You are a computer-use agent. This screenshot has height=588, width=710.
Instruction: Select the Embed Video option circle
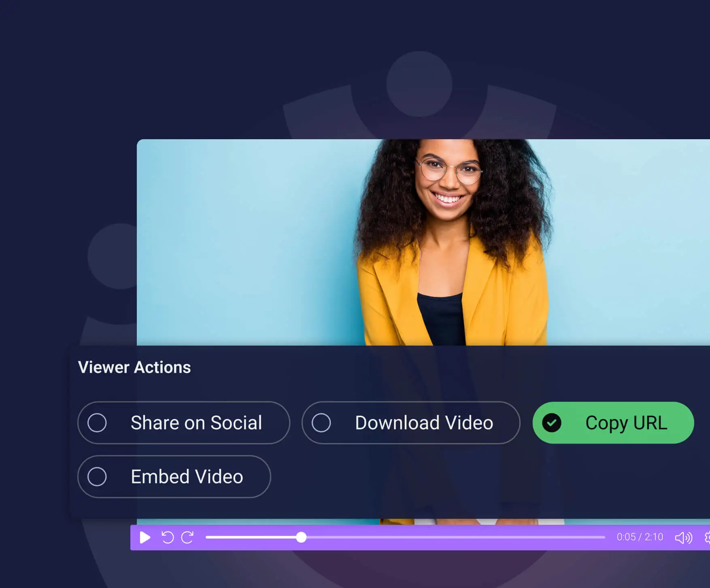click(x=97, y=477)
